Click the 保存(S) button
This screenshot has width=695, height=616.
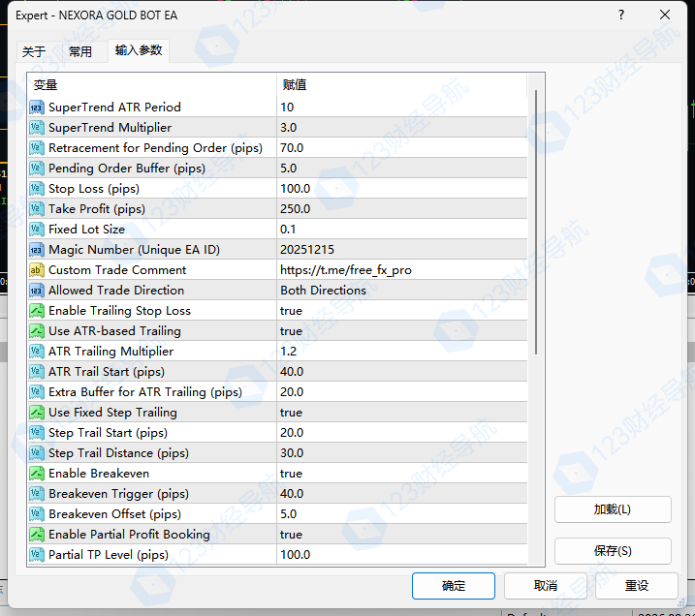pos(613,551)
